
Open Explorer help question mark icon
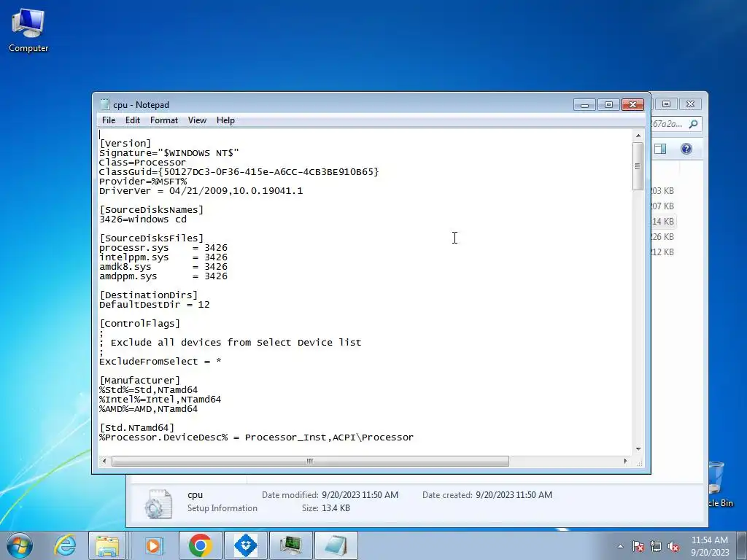click(686, 149)
